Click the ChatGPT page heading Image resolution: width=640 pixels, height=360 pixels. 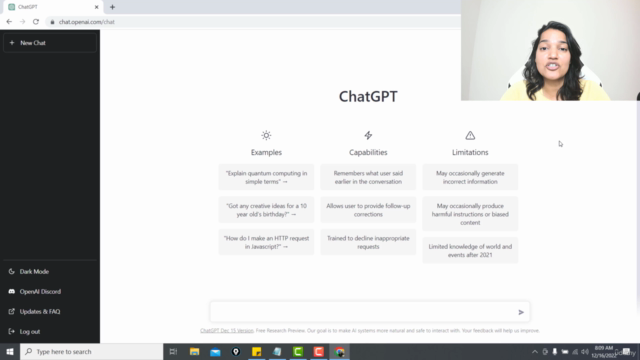coord(368,96)
